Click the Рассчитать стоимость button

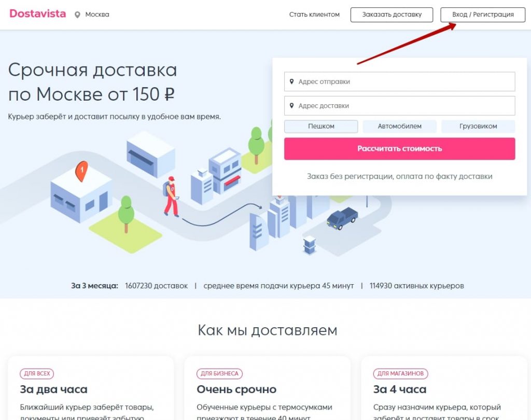tap(400, 149)
